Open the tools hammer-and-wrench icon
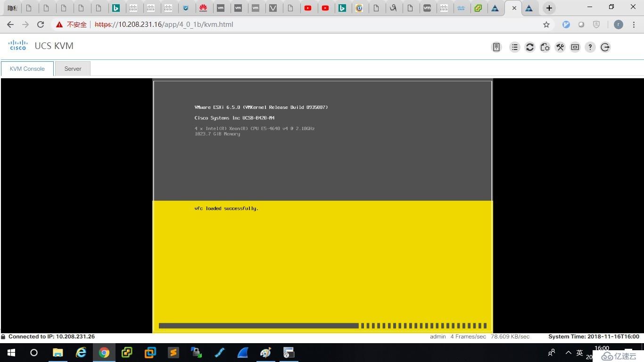The width and height of the screenshot is (644, 362). pyautogui.click(x=560, y=47)
